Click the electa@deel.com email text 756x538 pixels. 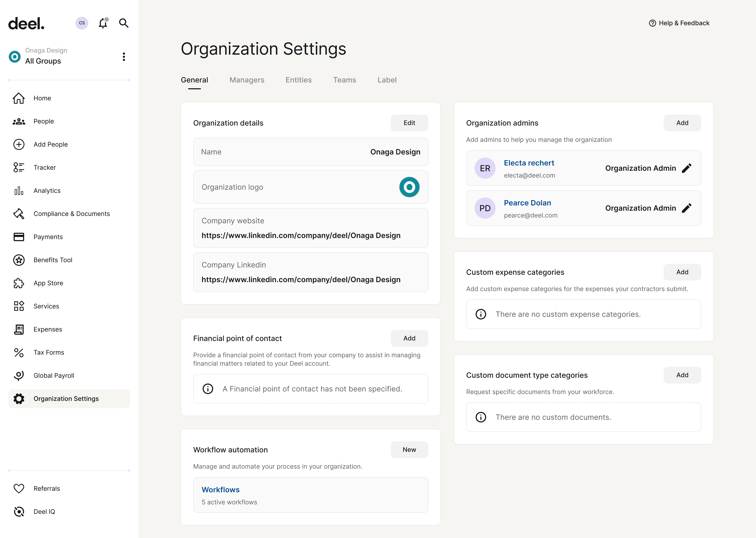[x=529, y=175]
